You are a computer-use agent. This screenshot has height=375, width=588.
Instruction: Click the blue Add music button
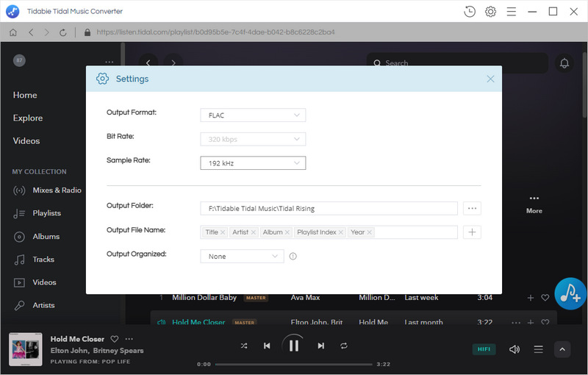click(570, 293)
